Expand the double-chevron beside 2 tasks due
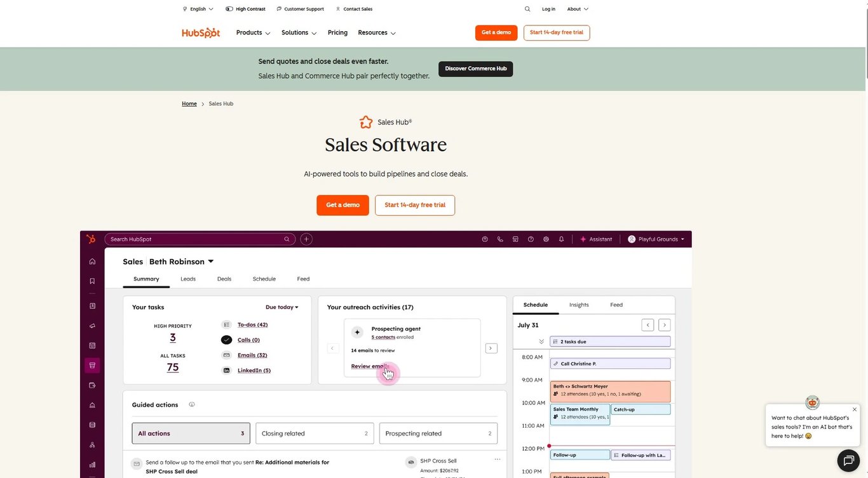The width and height of the screenshot is (868, 478). [x=541, y=342]
